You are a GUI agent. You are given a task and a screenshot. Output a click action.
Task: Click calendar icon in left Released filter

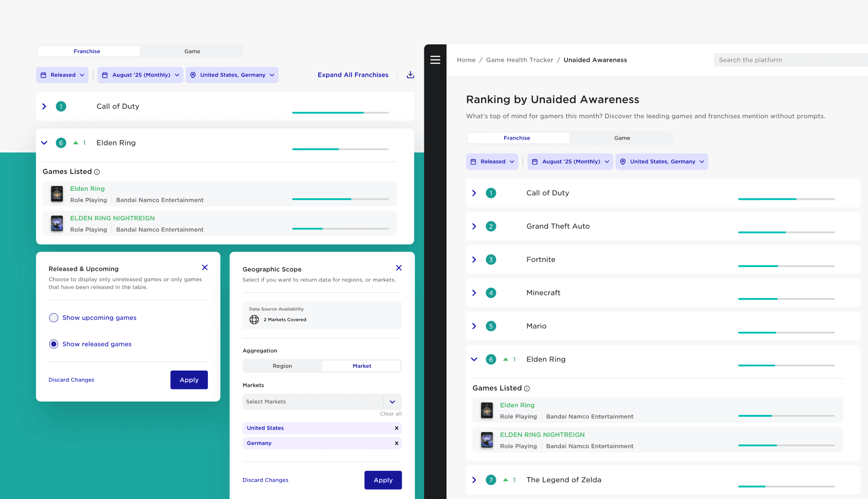point(43,75)
